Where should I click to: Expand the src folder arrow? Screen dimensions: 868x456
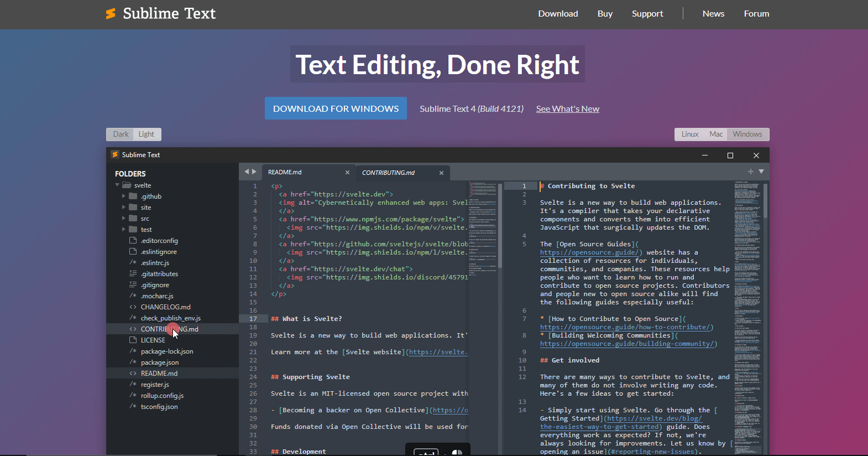pos(124,219)
